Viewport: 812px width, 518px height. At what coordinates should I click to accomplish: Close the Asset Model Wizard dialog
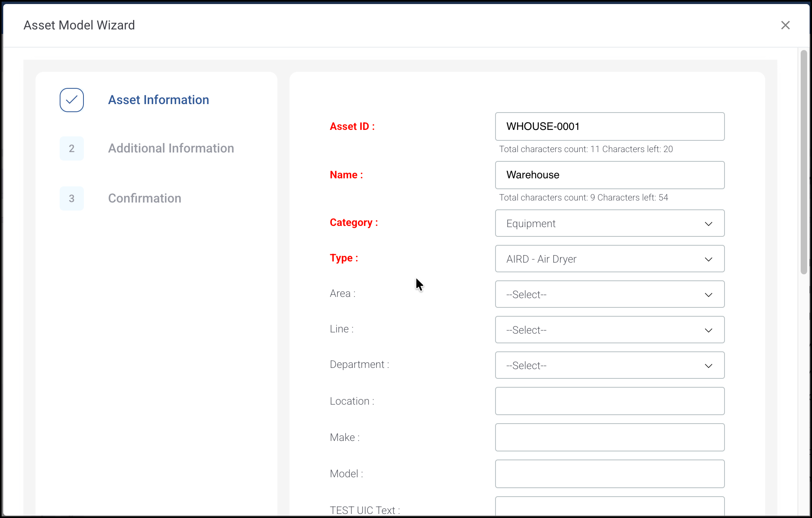coord(785,25)
